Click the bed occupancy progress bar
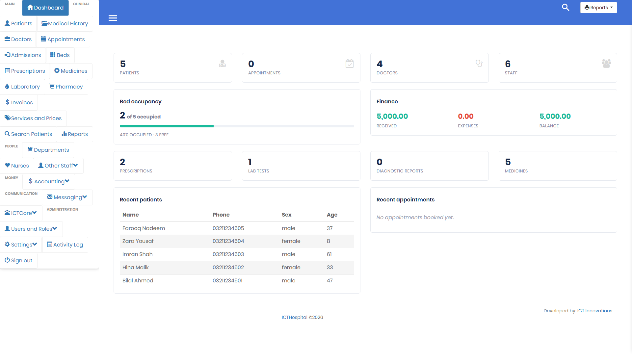Image resolution: width=632 pixels, height=364 pixels. (237, 126)
